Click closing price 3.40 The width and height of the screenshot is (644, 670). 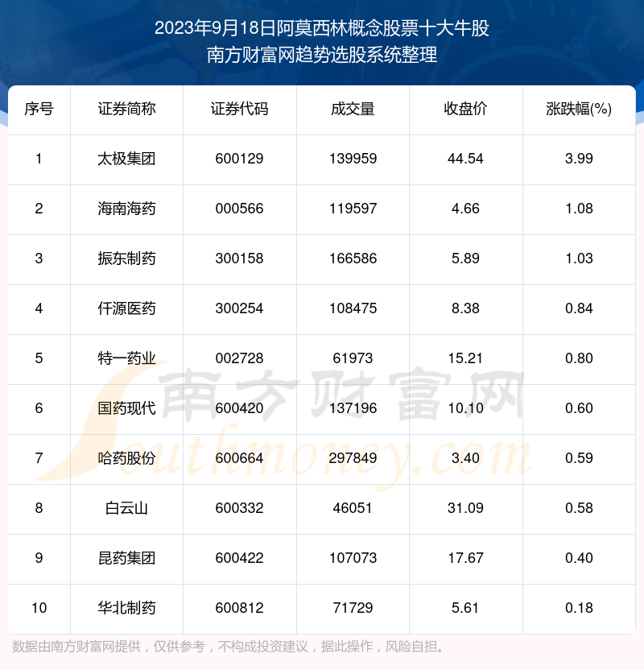[x=465, y=458]
